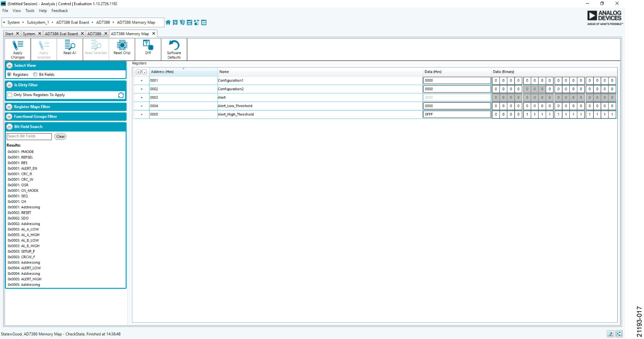This screenshot has width=644, height=339.
Task: Expand the Register Maps Filter section
Action: coord(9,107)
